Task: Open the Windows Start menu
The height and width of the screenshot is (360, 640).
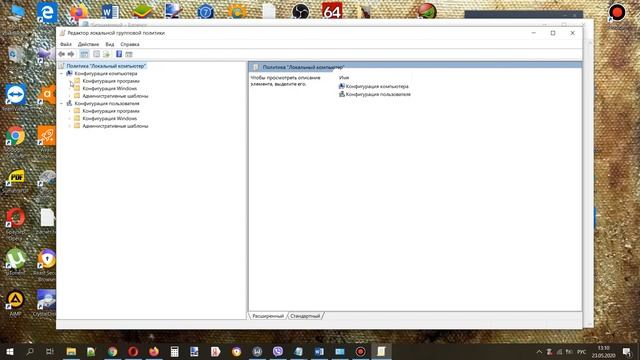Action: [10, 351]
